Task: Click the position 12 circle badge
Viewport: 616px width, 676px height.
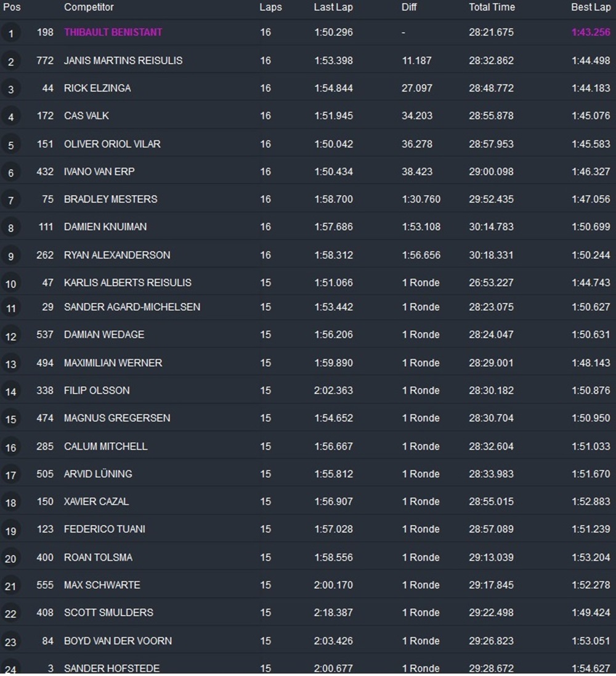Action: pyautogui.click(x=10, y=336)
